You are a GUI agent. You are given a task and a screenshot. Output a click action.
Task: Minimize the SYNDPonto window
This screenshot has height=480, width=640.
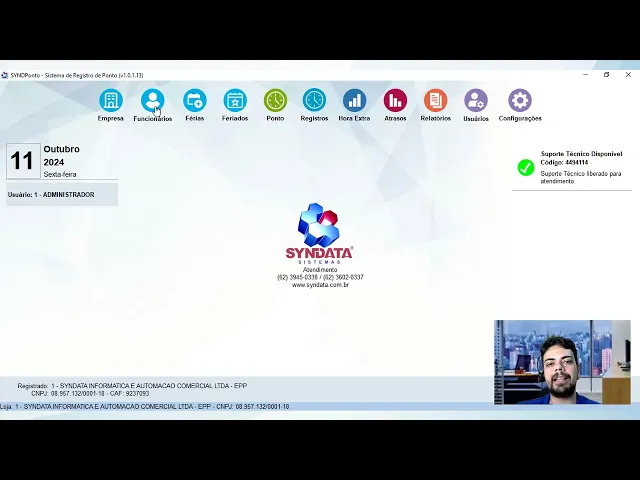click(586, 75)
